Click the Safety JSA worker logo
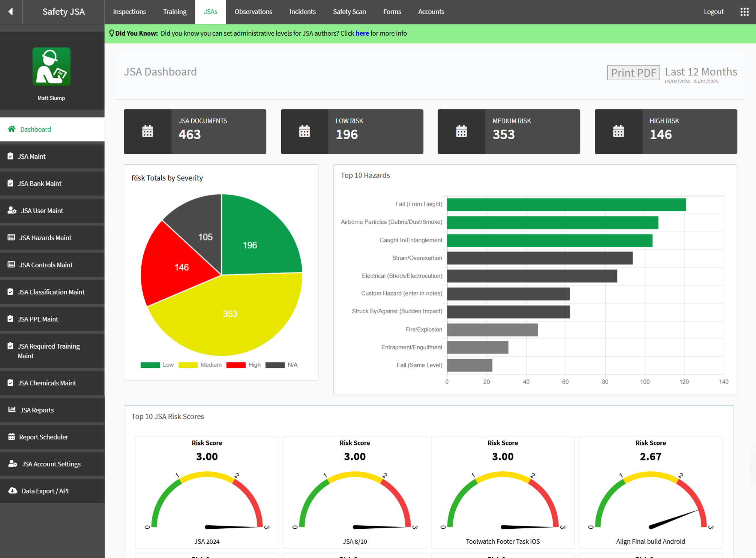 tap(51, 66)
